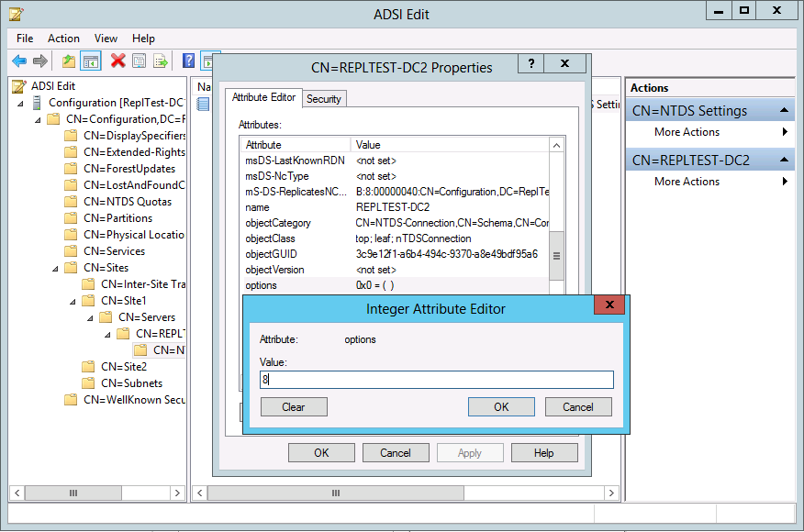
Task: Select the options attribute row
Action: click(x=396, y=285)
